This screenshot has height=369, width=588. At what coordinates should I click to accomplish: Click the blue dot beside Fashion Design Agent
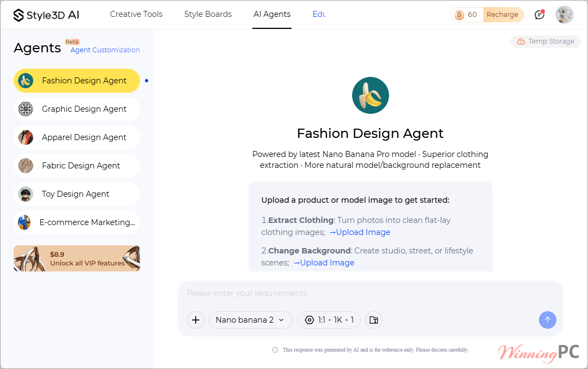pyautogui.click(x=147, y=81)
